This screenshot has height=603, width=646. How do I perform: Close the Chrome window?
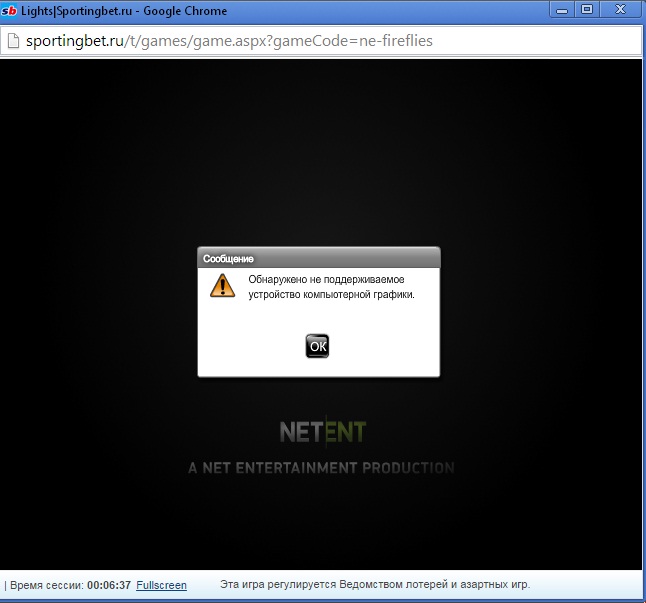click(x=620, y=9)
